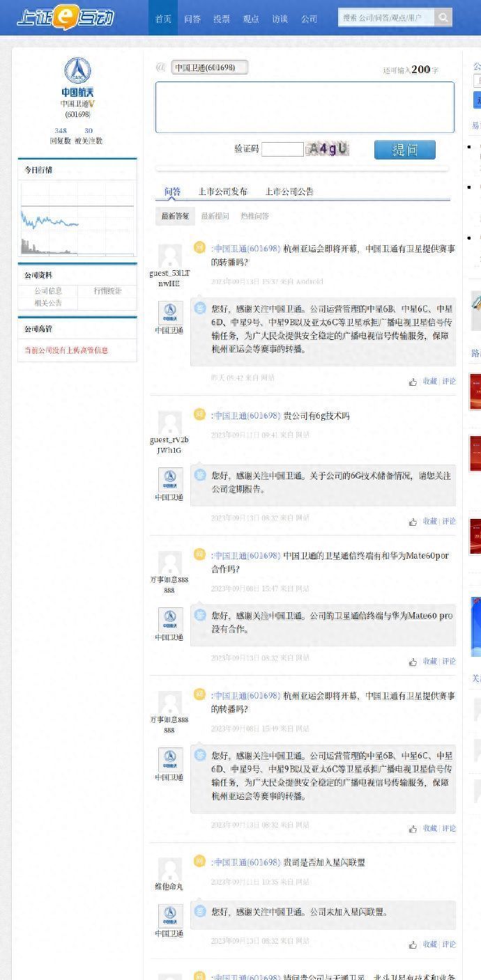Click thumbs-up icon under 6g技术 answer
The height and width of the screenshot is (980, 481).
pyautogui.click(x=413, y=522)
